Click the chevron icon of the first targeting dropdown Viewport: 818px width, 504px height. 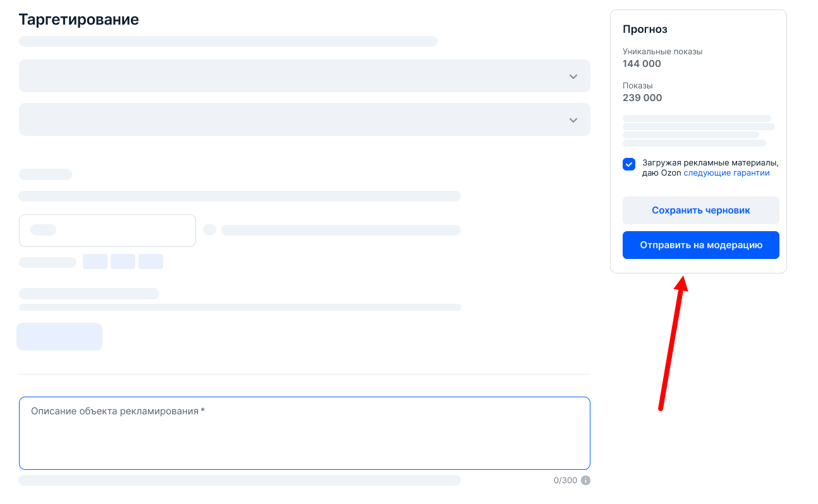[573, 76]
